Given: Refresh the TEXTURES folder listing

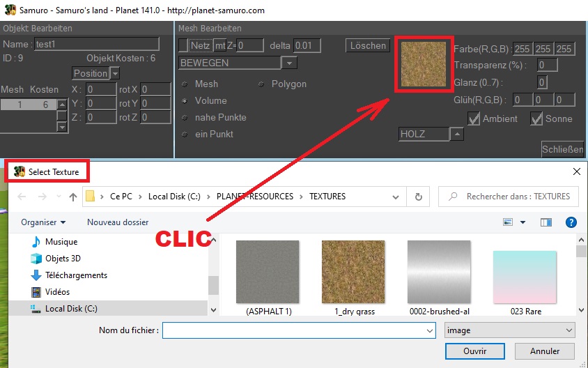Looking at the screenshot, I should click(x=417, y=197).
